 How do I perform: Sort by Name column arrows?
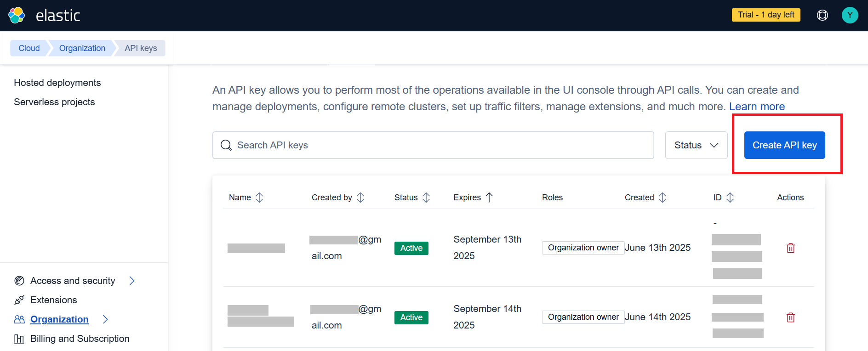[259, 198]
